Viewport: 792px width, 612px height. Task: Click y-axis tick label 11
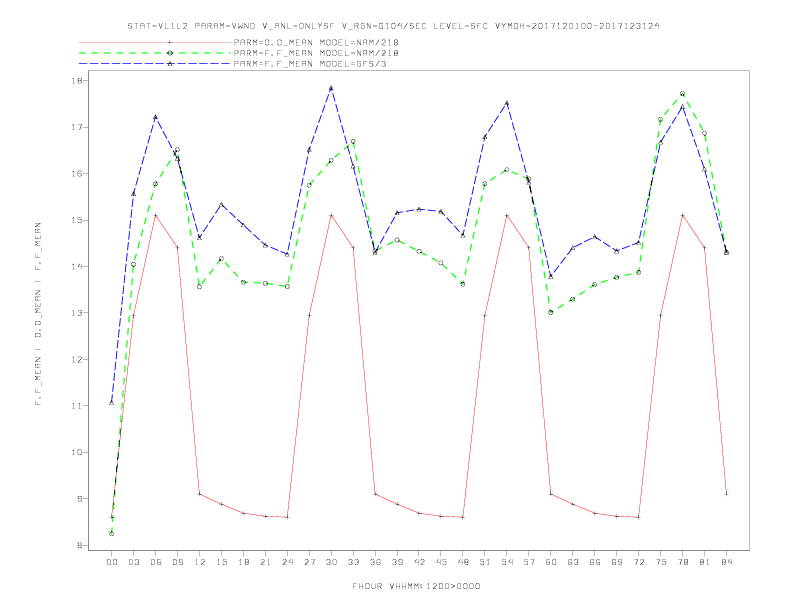(78, 406)
